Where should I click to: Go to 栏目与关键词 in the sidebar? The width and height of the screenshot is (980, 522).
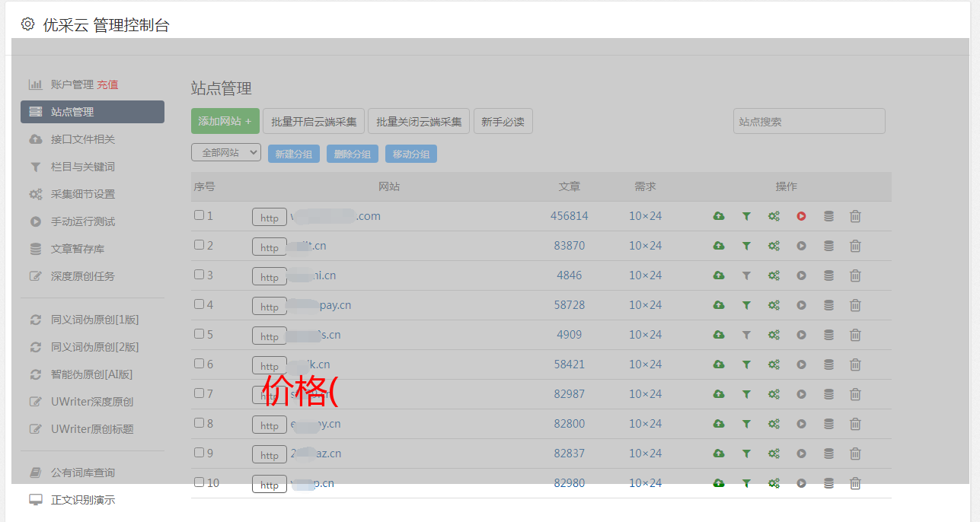click(83, 167)
